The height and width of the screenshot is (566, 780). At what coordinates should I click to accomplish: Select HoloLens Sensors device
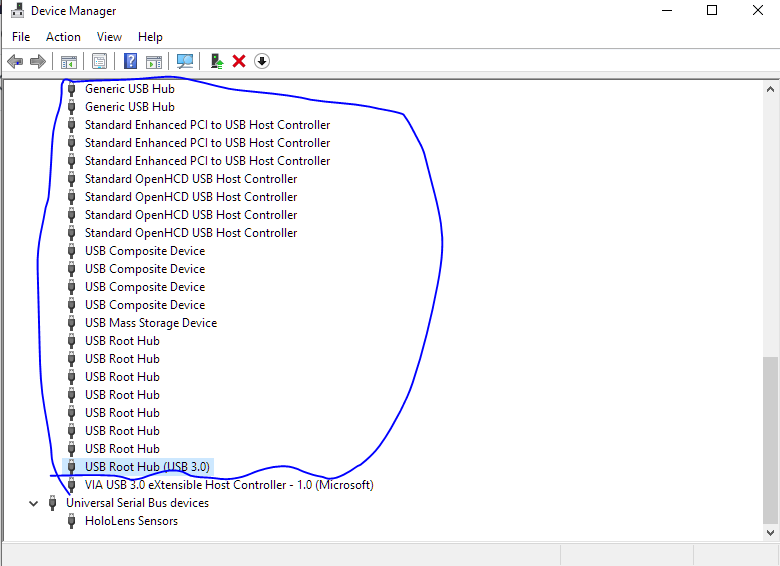click(x=131, y=521)
